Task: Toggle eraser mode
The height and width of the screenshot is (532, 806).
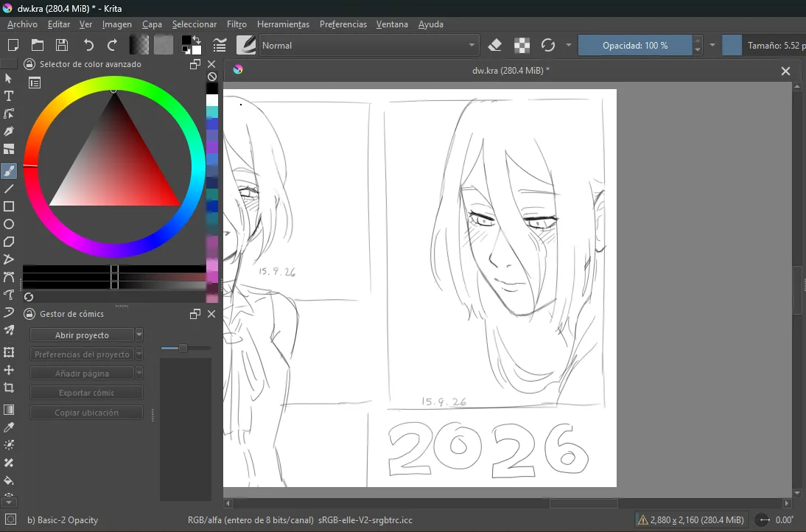Action: tap(495, 45)
